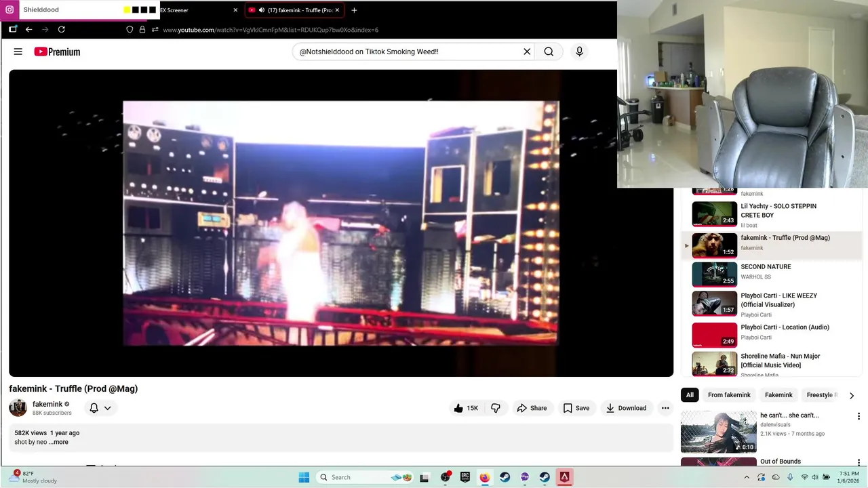Open the Apex Legends taskbar icon
868x488 pixels.
pos(564,477)
